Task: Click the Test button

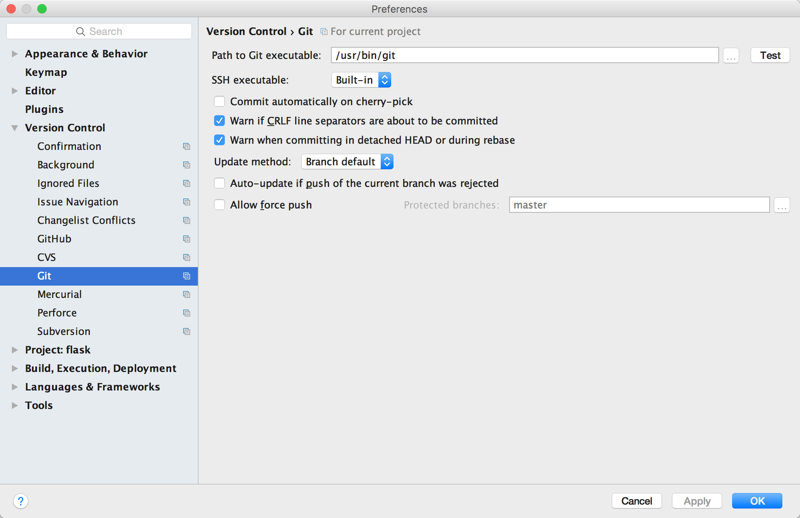Action: (769, 56)
